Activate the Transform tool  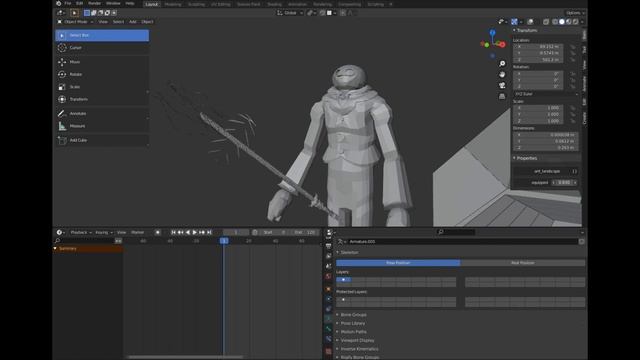click(x=102, y=99)
